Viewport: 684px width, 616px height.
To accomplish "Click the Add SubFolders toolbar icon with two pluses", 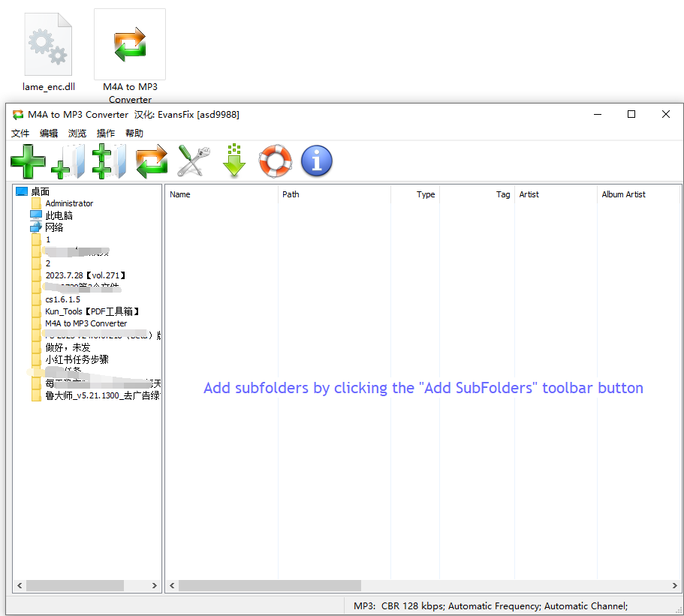I will pos(109,161).
